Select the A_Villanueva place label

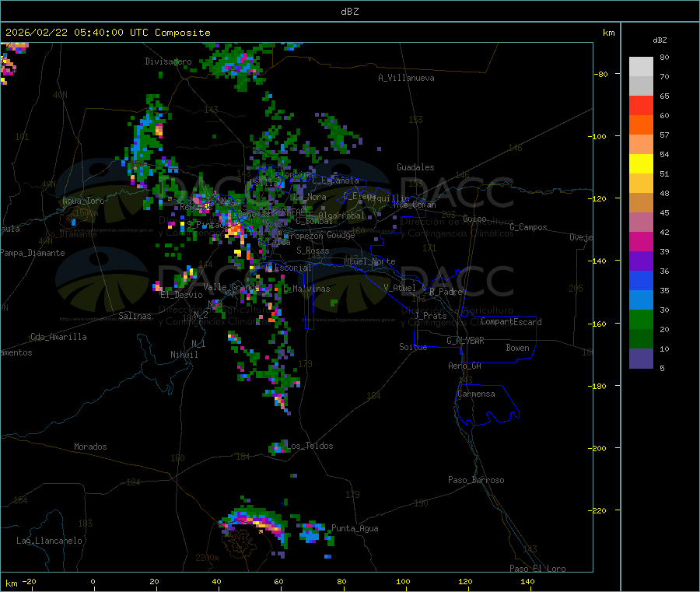pyautogui.click(x=406, y=78)
